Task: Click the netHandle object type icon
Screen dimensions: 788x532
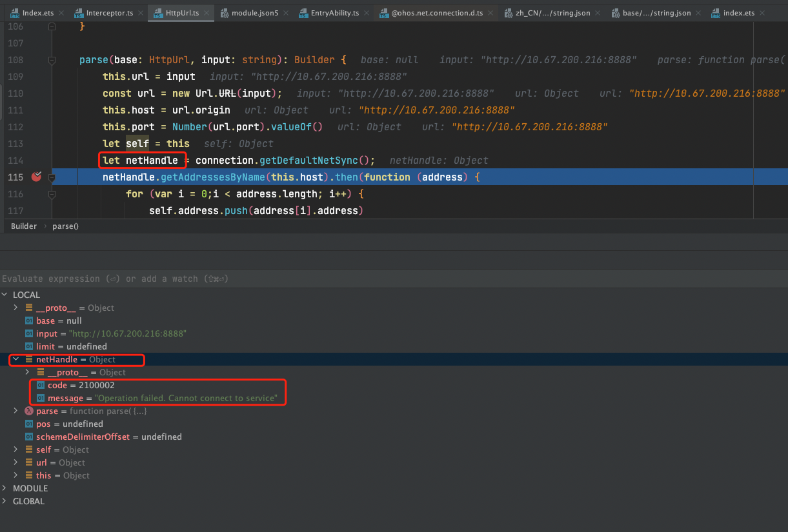Action: click(28, 359)
